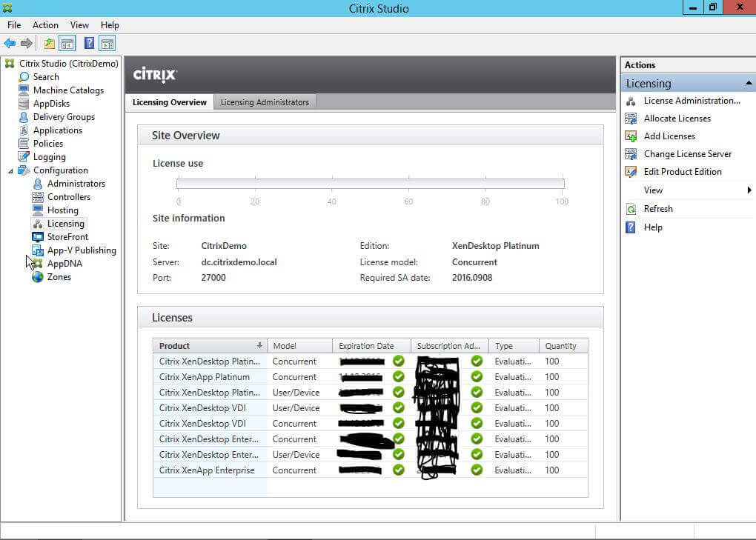
Task: Click Concurrent license model value
Action: pyautogui.click(x=474, y=262)
